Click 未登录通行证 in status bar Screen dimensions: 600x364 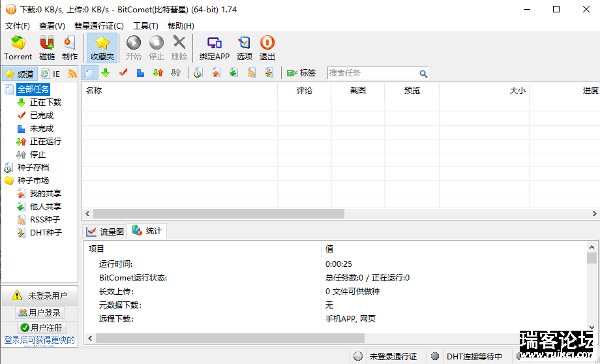(x=393, y=356)
